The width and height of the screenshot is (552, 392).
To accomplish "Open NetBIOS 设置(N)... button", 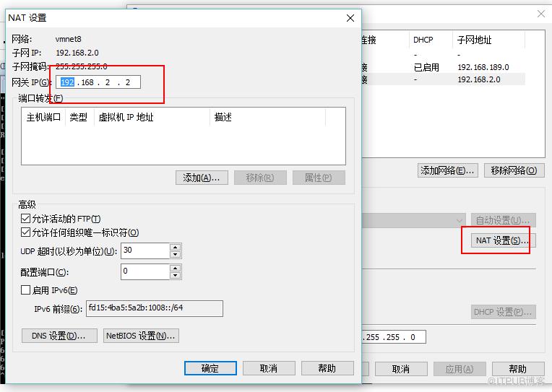I will (141, 336).
